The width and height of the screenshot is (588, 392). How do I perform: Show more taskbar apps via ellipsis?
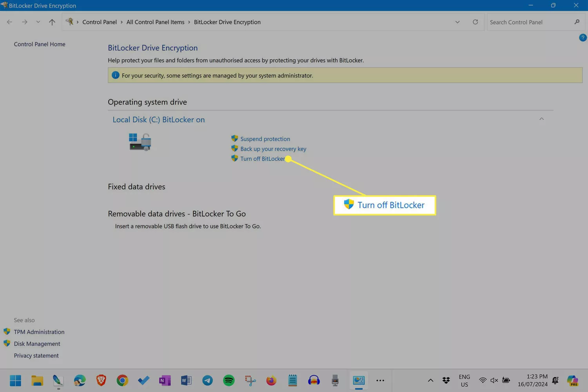tap(380, 380)
